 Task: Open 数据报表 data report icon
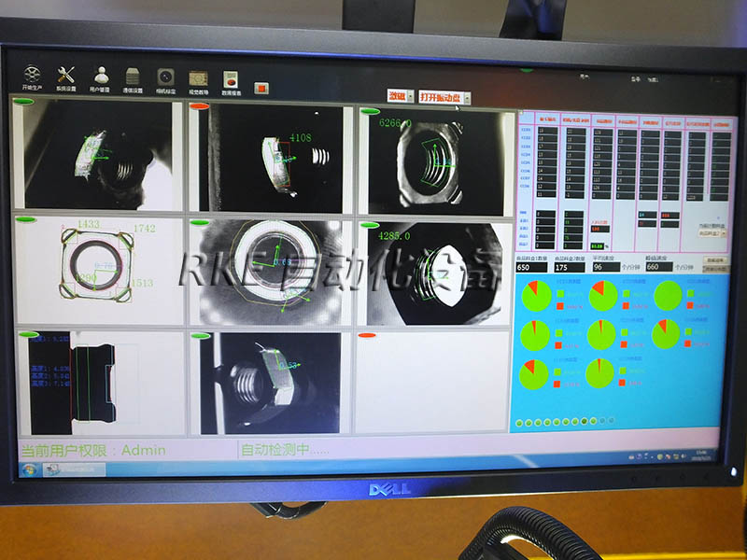pos(231,80)
